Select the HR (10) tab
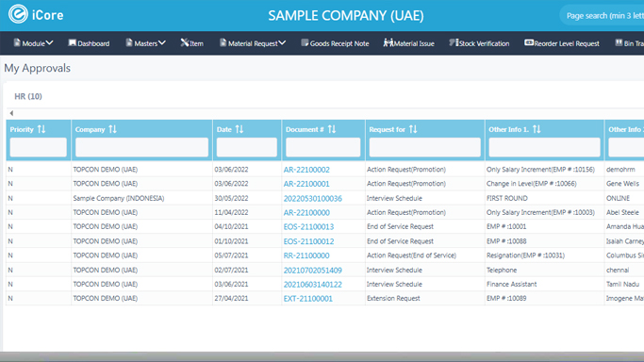Image resolution: width=644 pixels, height=362 pixels. point(28,96)
